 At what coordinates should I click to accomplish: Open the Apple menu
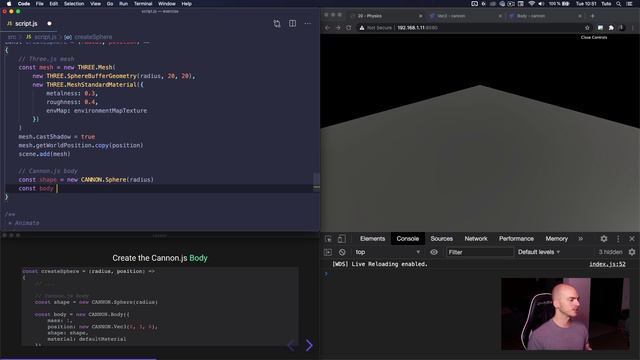[9, 4]
